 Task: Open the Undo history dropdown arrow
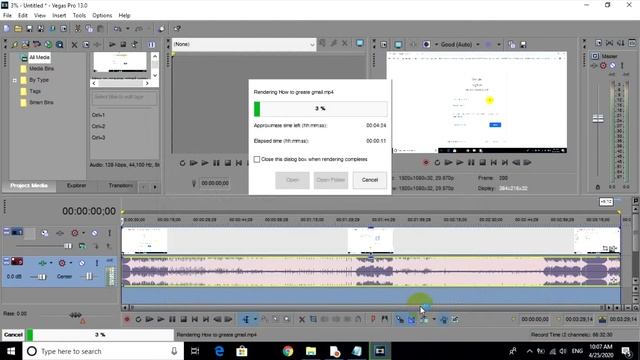pos(127,29)
